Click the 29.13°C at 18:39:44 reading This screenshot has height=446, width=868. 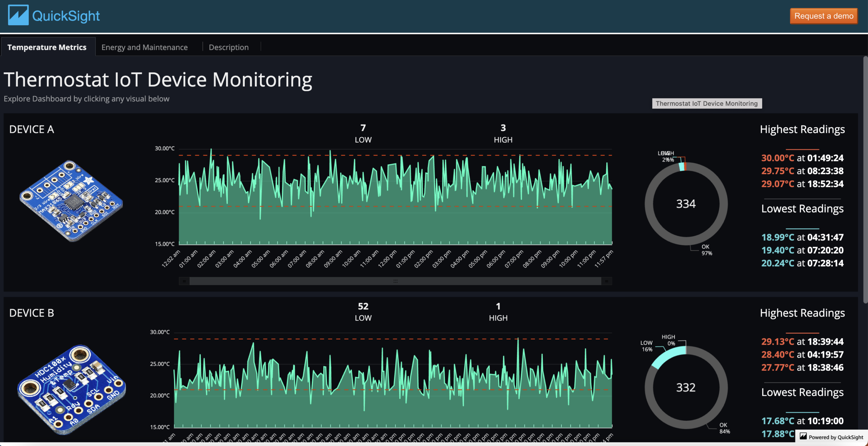click(802, 342)
